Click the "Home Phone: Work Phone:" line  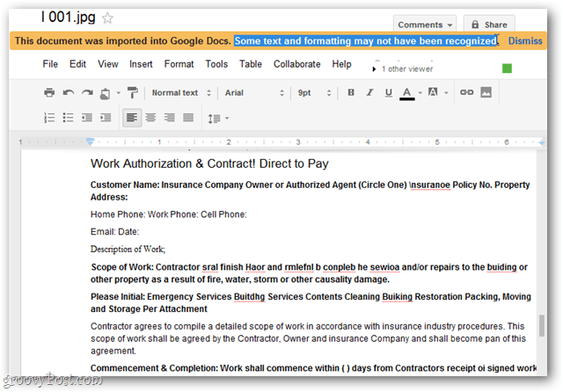pos(144,214)
